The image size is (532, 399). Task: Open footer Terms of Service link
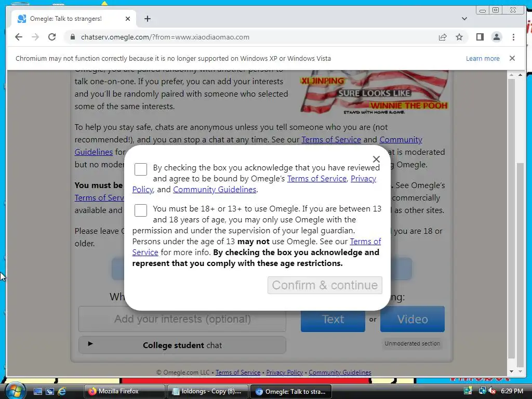(x=238, y=373)
